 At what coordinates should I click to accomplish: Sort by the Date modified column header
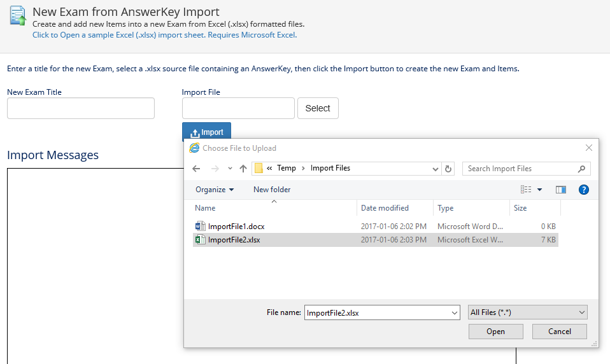coord(385,208)
